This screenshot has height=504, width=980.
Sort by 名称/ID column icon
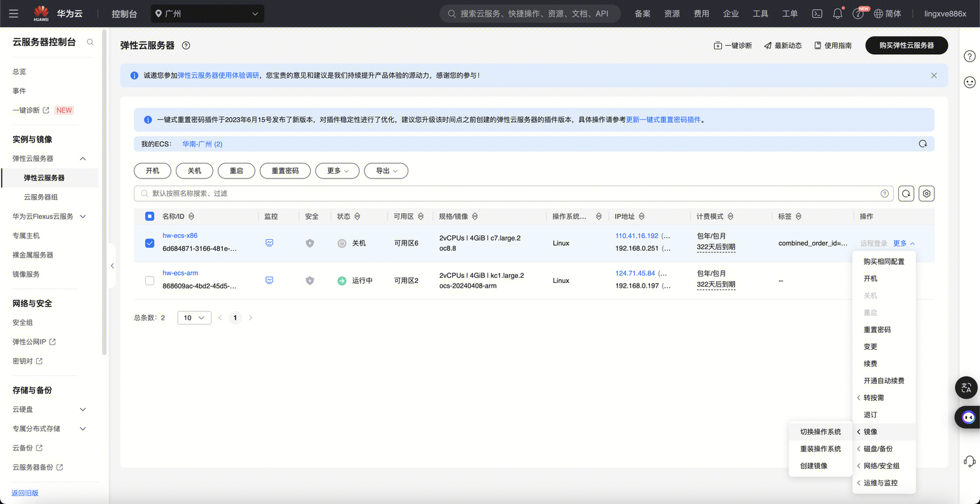191,216
